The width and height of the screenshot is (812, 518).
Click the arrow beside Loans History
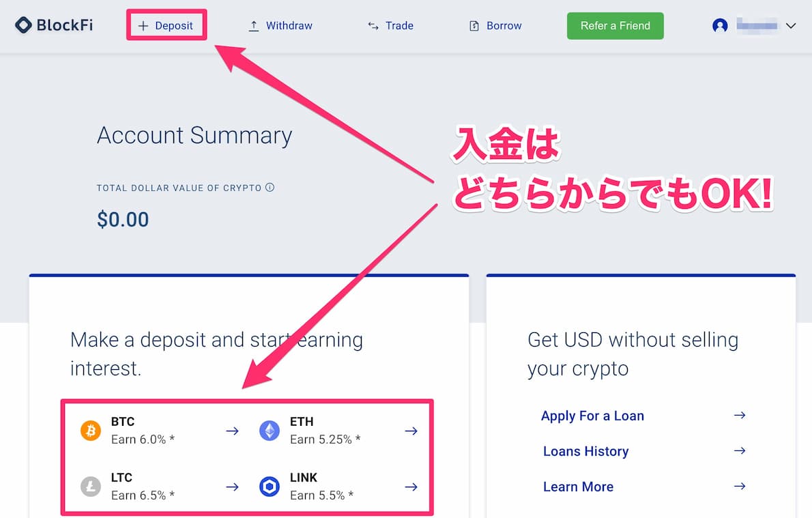point(740,450)
